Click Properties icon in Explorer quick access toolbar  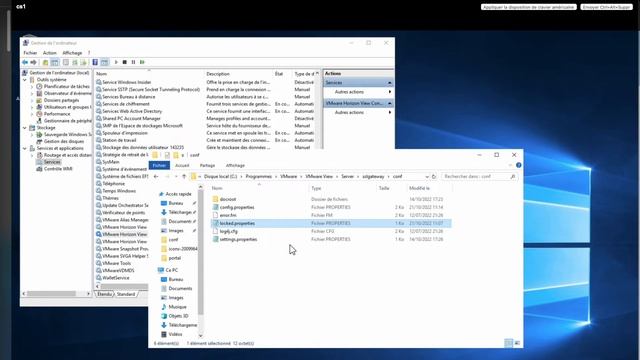[x=167, y=155]
